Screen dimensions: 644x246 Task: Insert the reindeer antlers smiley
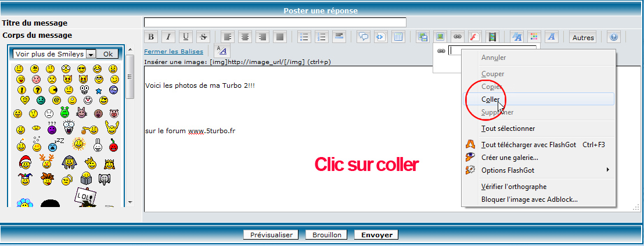46,161
